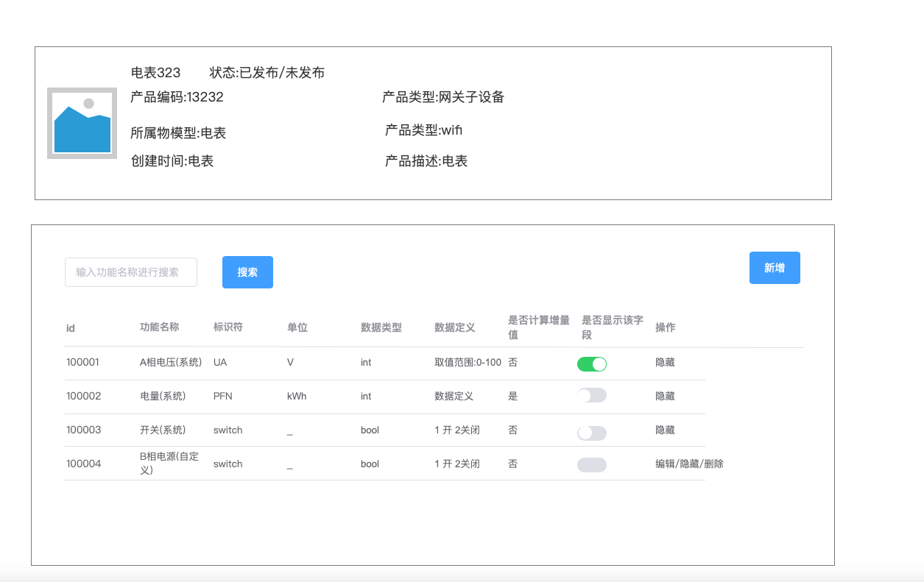Click 隐藏 in the row with id 100003

tap(665, 430)
